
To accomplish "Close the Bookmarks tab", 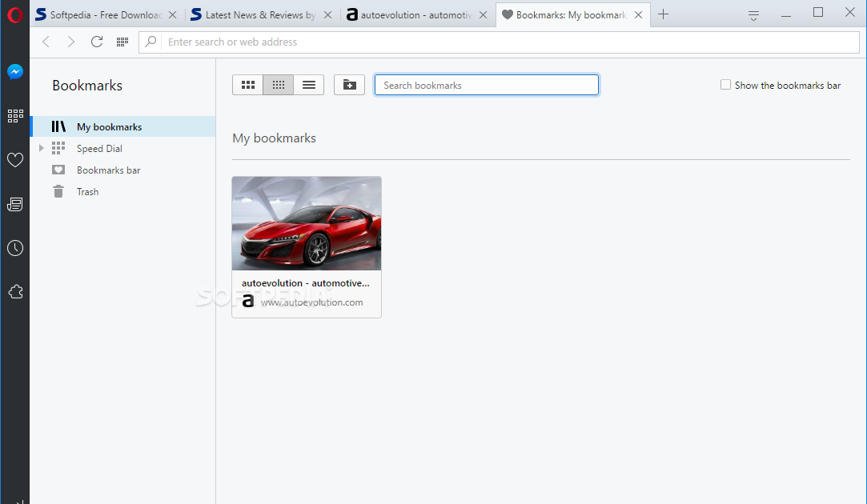I will pyautogui.click(x=639, y=15).
